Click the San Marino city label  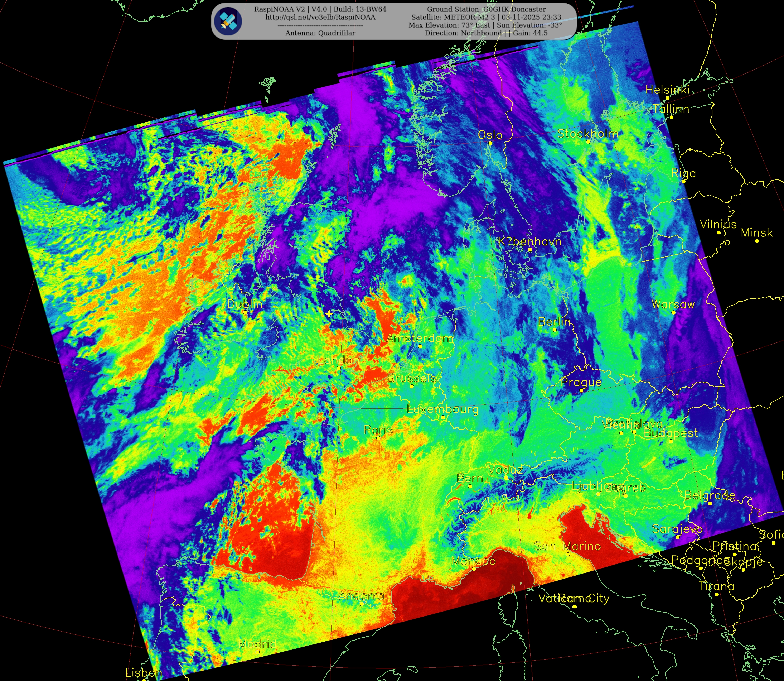pyautogui.click(x=567, y=546)
